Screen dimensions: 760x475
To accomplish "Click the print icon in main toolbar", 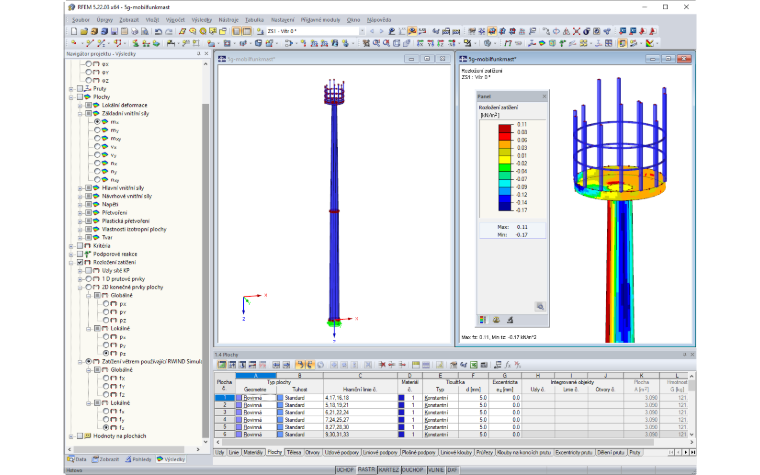I will [x=135, y=31].
